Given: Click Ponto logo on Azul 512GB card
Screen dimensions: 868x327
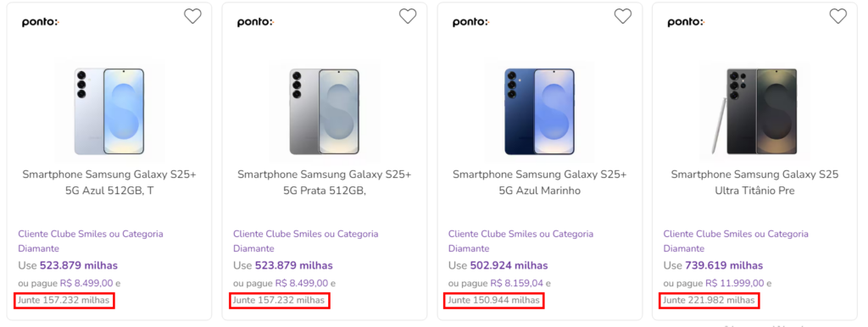Looking at the screenshot, I should (41, 23).
